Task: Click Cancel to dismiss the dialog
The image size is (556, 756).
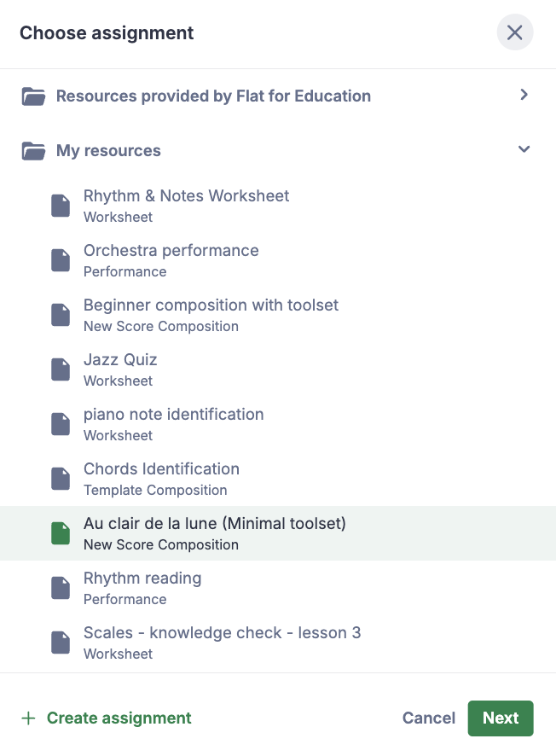Action: pyautogui.click(x=429, y=718)
